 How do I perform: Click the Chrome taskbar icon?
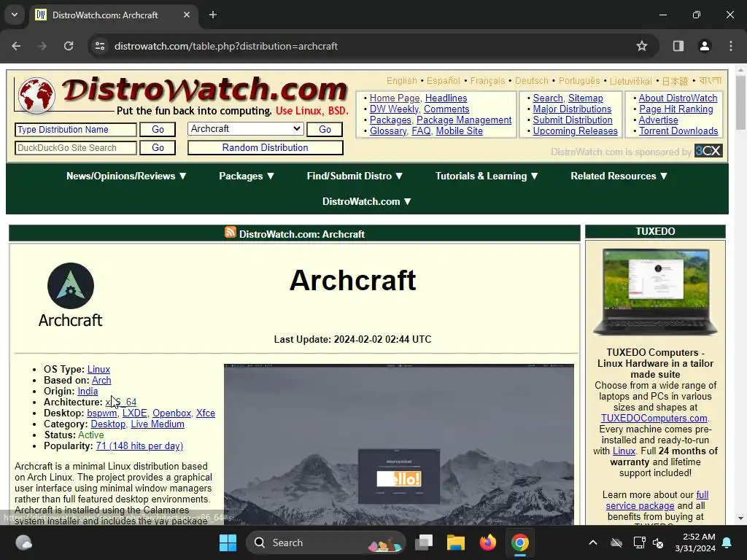point(519,542)
